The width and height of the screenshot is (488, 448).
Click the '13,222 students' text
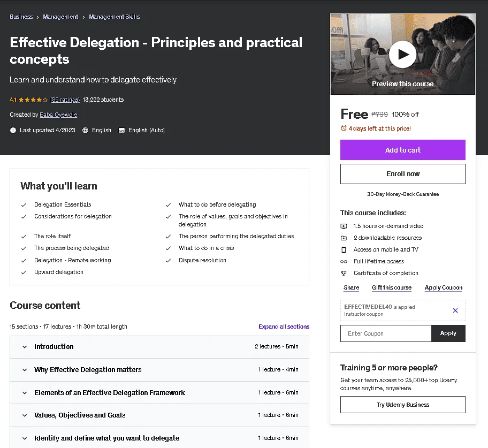103,100
